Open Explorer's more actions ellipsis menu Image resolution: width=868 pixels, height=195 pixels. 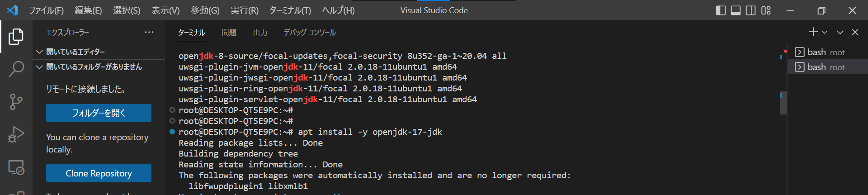pyautogui.click(x=149, y=32)
